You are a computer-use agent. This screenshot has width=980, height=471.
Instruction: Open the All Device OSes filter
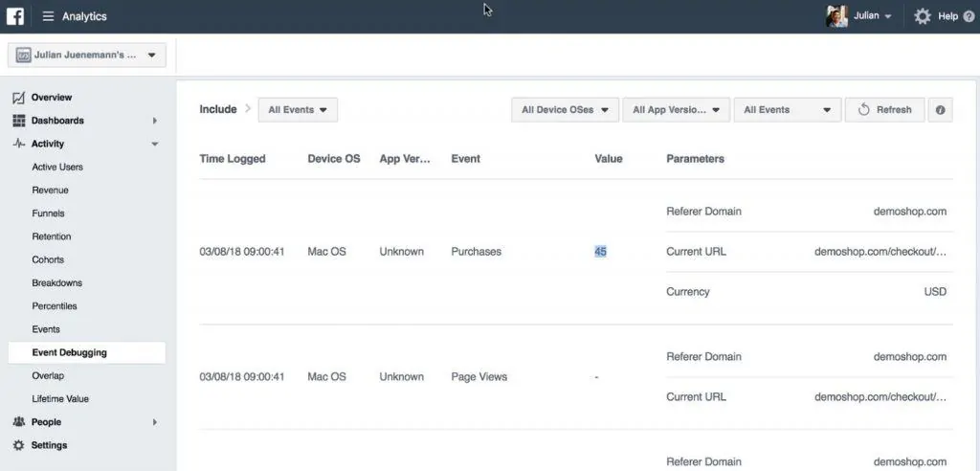[x=565, y=109]
